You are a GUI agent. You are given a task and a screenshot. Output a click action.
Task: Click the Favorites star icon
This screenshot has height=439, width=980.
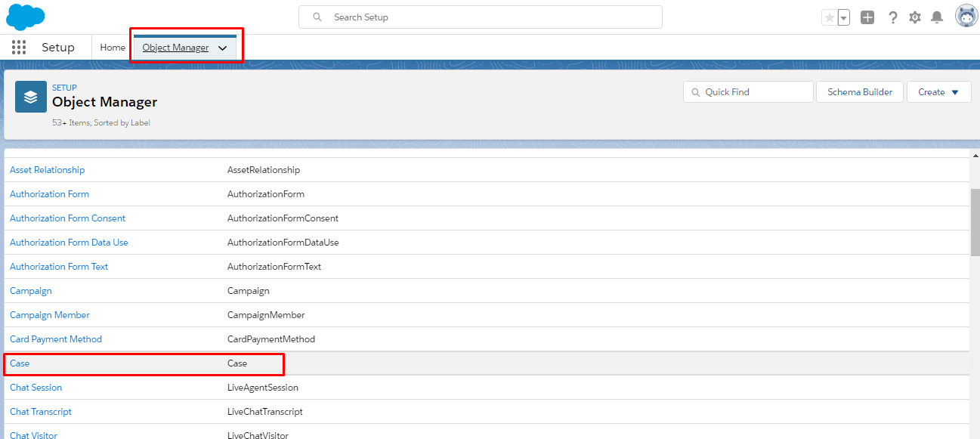[829, 17]
